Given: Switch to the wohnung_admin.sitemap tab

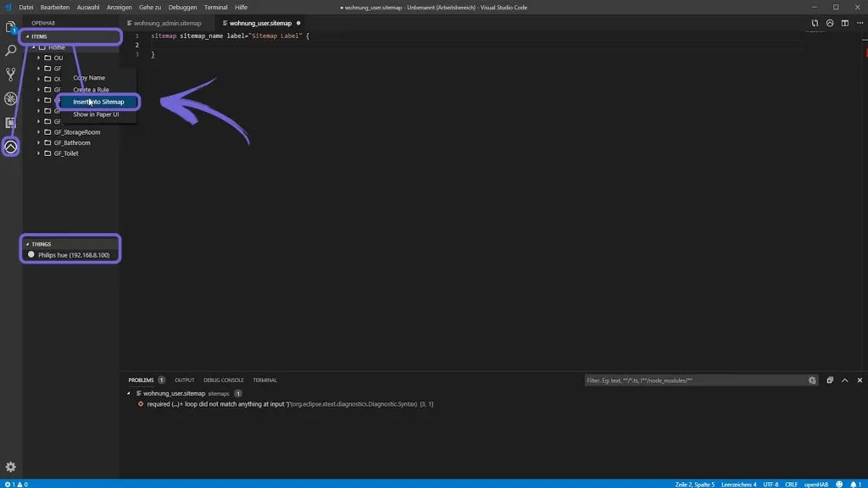Looking at the screenshot, I should [x=167, y=23].
